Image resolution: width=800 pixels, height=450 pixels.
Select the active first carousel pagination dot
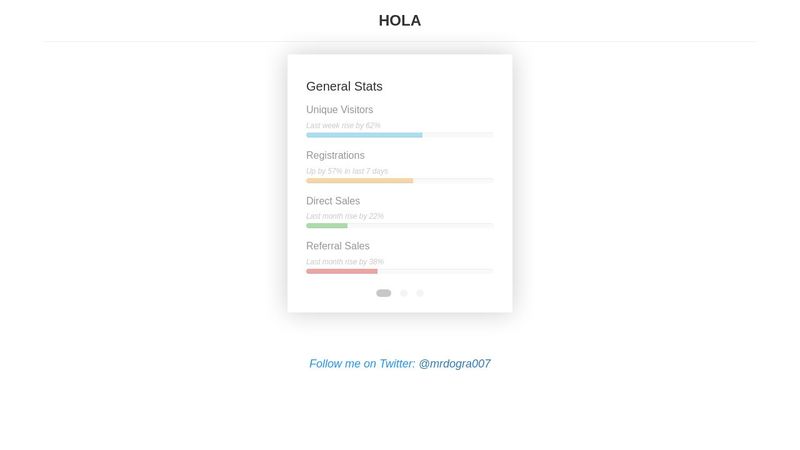tap(383, 293)
